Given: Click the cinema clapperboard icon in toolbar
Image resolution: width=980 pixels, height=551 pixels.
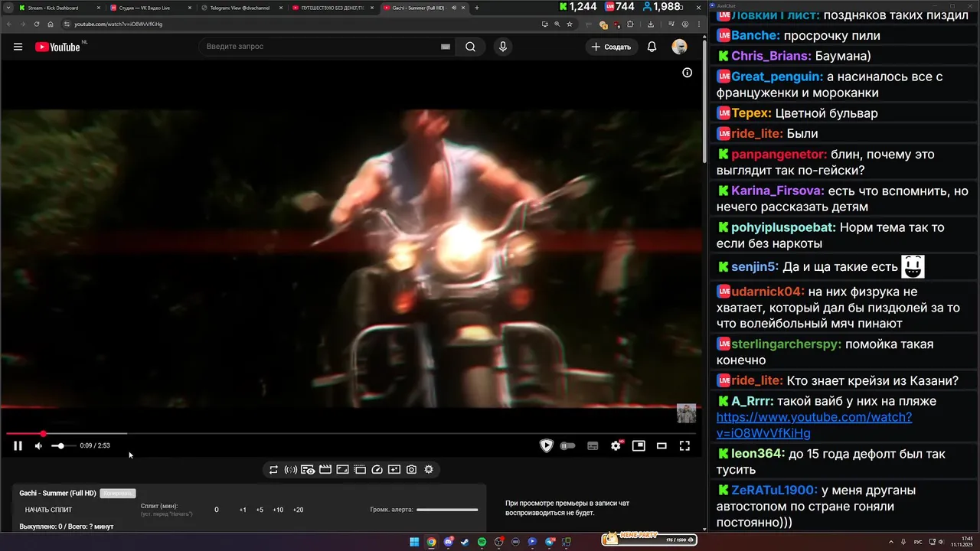Looking at the screenshot, I should click(325, 469).
